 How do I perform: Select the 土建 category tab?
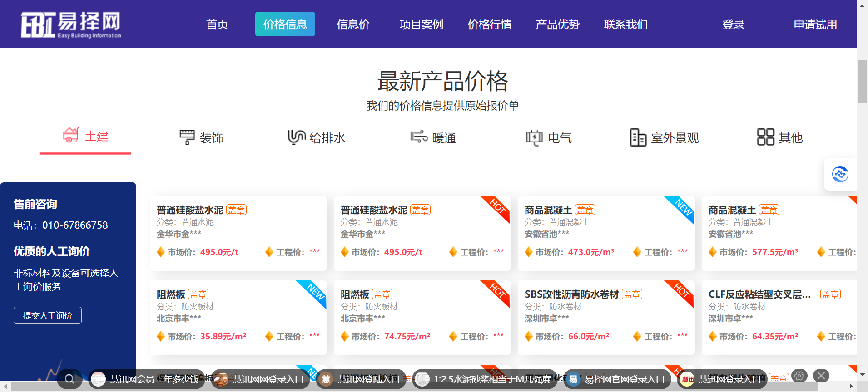85,136
